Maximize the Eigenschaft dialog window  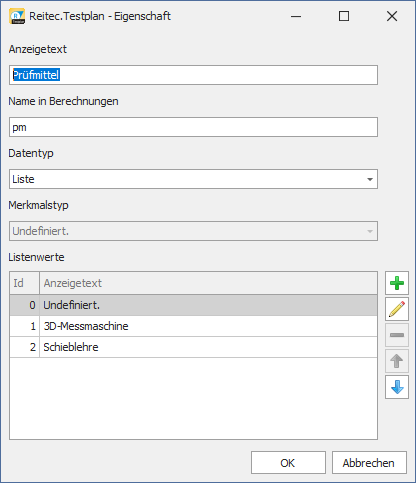click(x=344, y=16)
